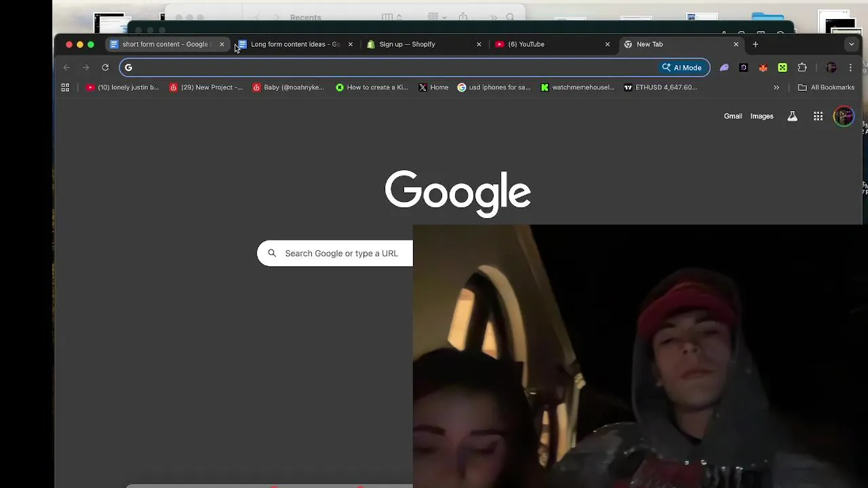
Task: Open Google Images link
Action: [762, 116]
